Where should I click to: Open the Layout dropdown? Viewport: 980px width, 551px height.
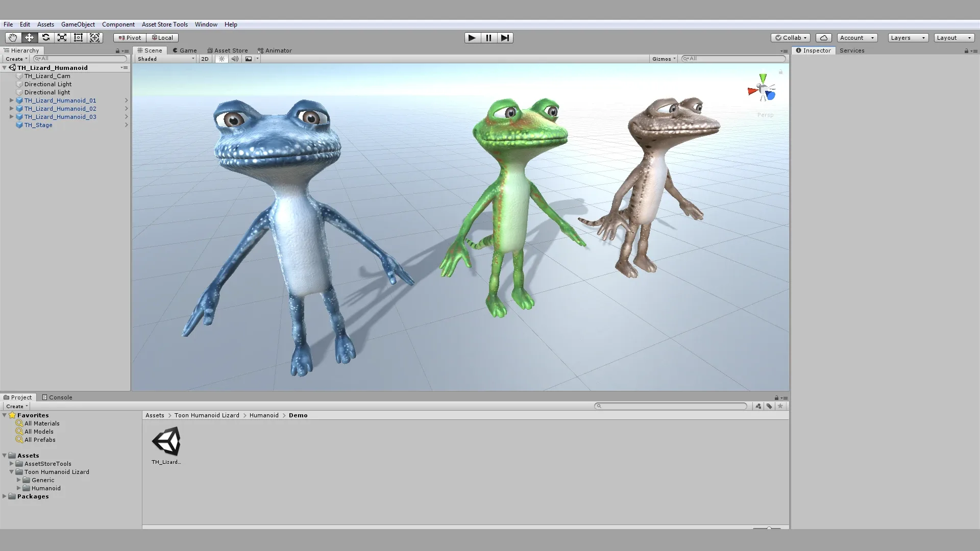click(954, 38)
